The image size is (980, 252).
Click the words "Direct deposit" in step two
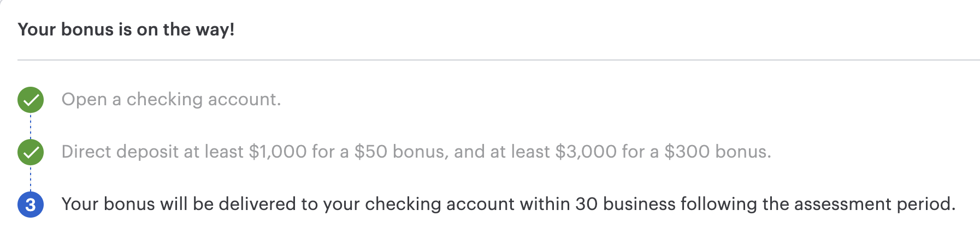click(120, 152)
